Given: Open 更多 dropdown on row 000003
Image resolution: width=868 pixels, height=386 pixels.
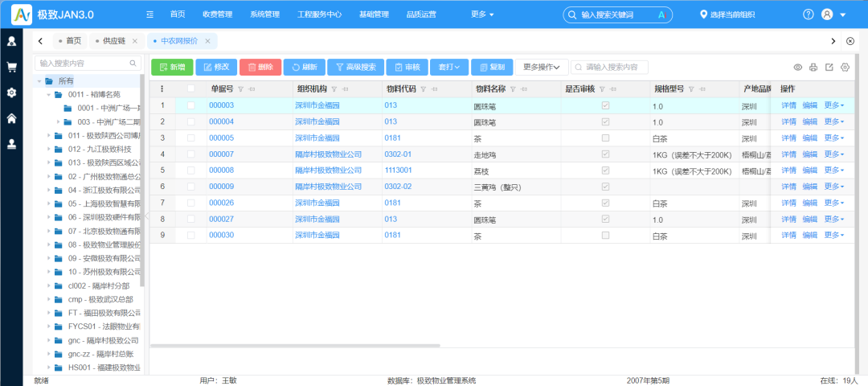Looking at the screenshot, I should pyautogui.click(x=833, y=105).
